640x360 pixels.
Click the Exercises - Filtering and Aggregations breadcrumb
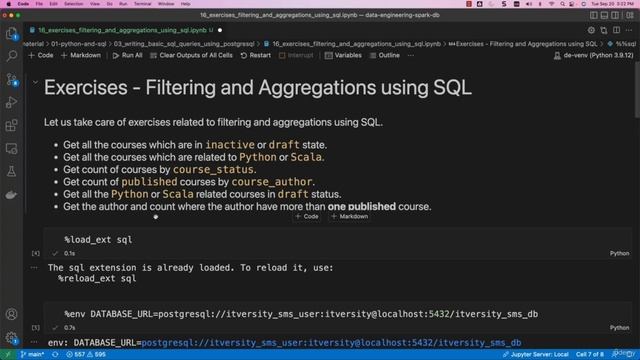(x=523, y=44)
